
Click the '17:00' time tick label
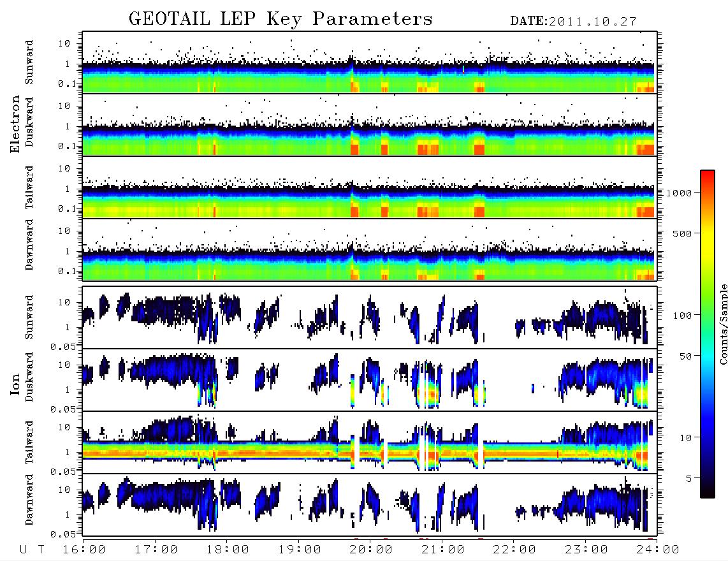tap(156, 550)
